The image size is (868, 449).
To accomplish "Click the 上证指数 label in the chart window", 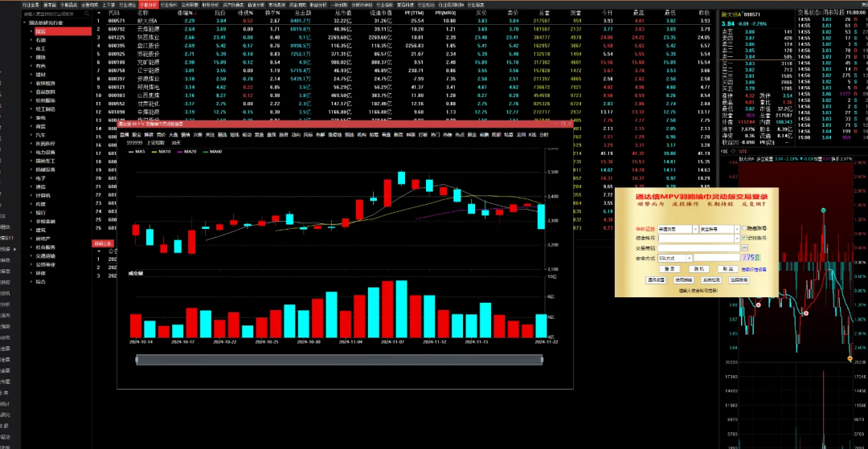I will [x=156, y=143].
